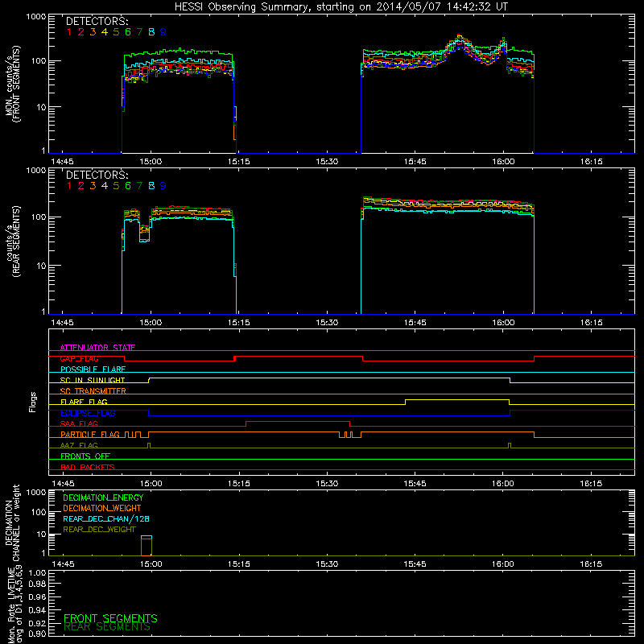This screenshot has width=644, height=644.
Task: Click the FRONT SEGMENTS livetime label
Action: pyautogui.click(x=110, y=618)
